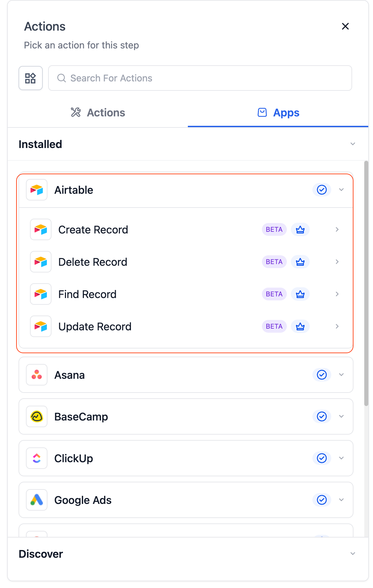
Task: Open the categories grid icon button
Action: click(x=31, y=78)
